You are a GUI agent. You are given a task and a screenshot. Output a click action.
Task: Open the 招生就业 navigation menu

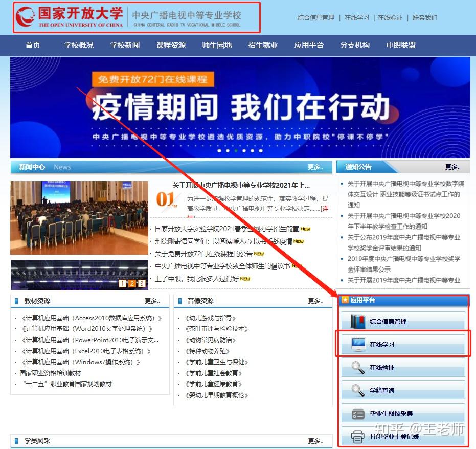pyautogui.click(x=263, y=45)
